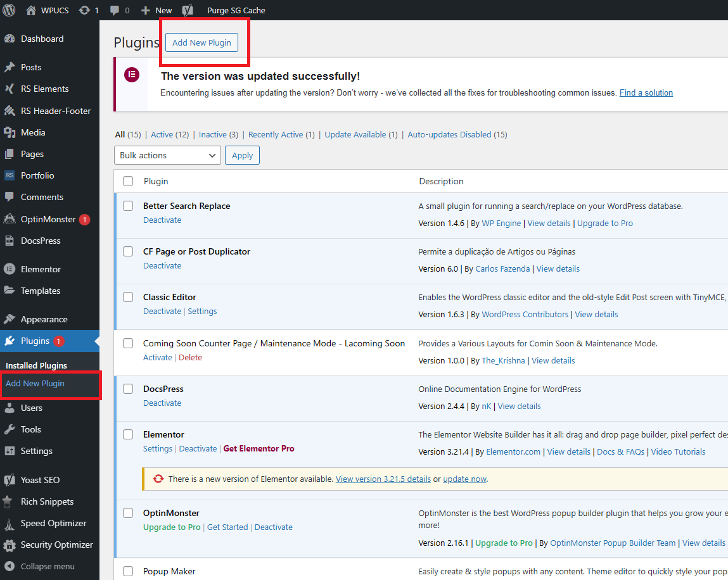This screenshot has width=728, height=580.
Task: Click the Plugins plug icon in sidebar
Action: tap(10, 341)
